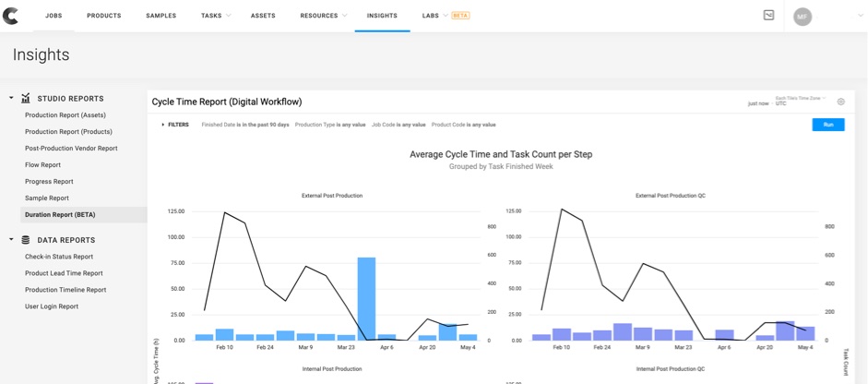Click the MF user avatar
Screen dimensions: 868x384
tap(803, 17)
